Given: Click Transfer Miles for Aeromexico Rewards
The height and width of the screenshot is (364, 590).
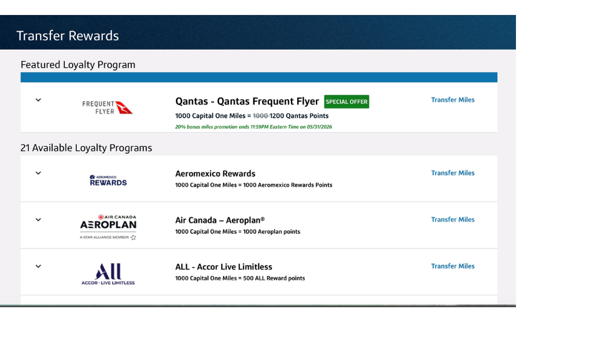Looking at the screenshot, I should pos(453,173).
